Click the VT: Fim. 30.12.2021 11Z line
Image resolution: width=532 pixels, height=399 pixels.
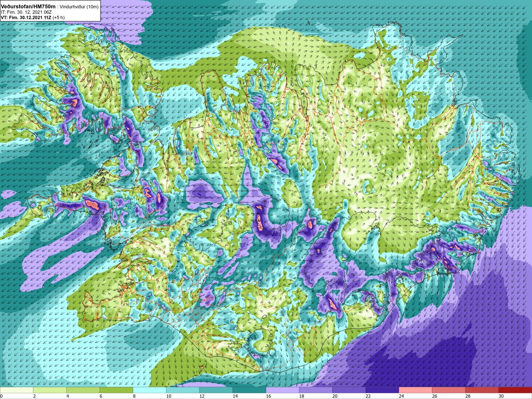pyautogui.click(x=26, y=17)
